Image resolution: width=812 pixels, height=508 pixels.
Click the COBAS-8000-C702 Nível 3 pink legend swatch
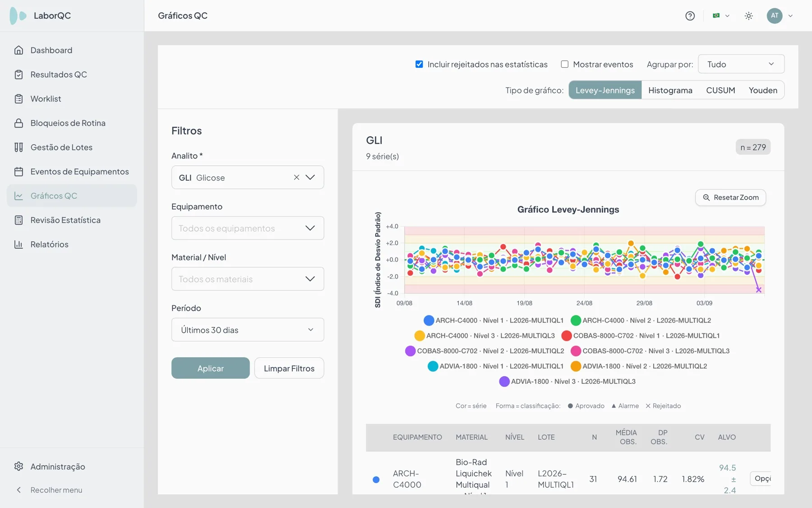(x=576, y=351)
